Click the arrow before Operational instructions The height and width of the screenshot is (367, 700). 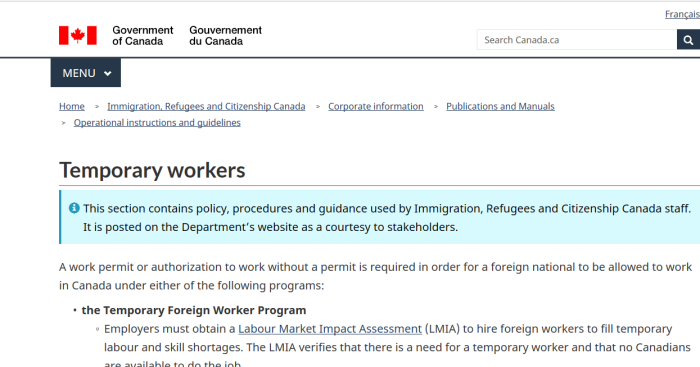(63, 123)
